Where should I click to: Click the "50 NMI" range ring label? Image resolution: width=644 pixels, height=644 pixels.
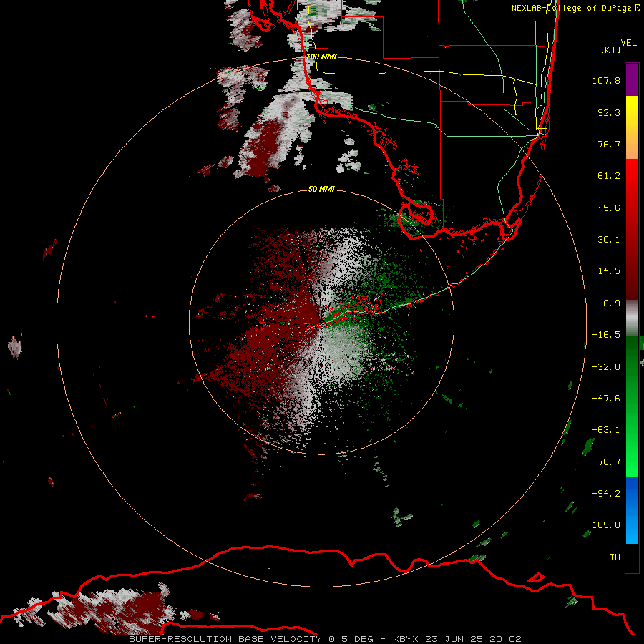click(321, 189)
